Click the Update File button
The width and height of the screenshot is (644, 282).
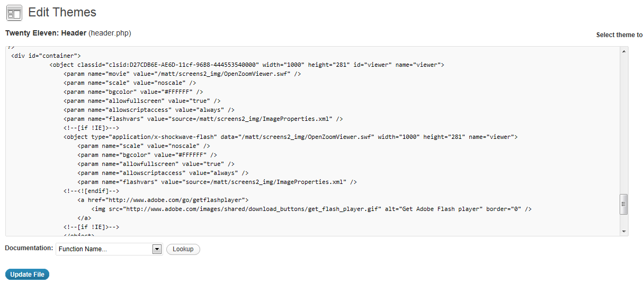coord(28,275)
